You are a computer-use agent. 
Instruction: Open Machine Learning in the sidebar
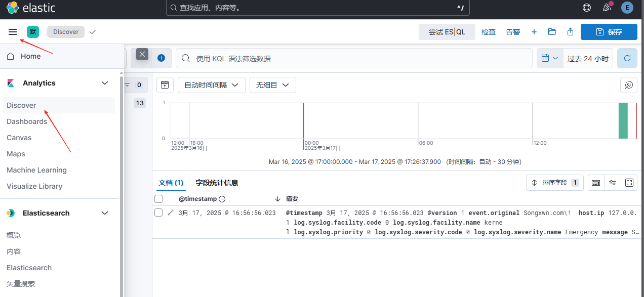click(36, 170)
